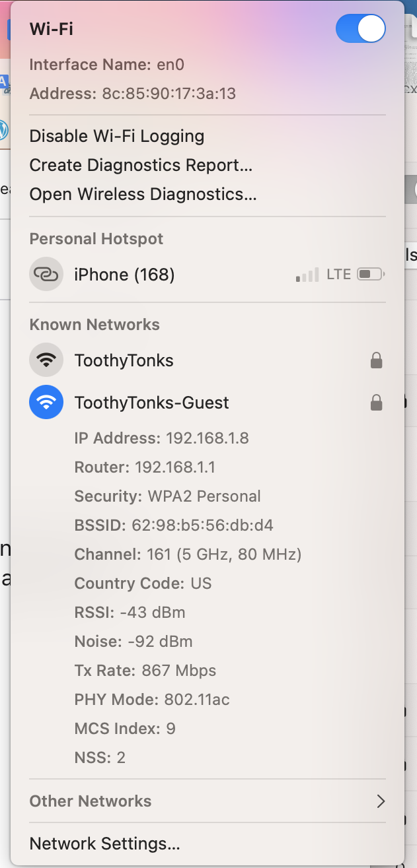
Task: Click the iPhone hotspot battery indicator
Action: click(x=371, y=275)
